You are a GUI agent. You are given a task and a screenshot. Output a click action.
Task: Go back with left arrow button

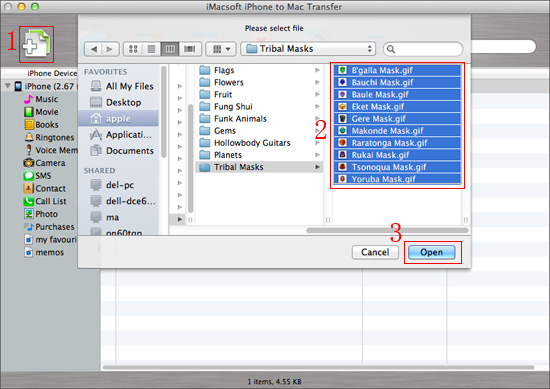tap(93, 49)
